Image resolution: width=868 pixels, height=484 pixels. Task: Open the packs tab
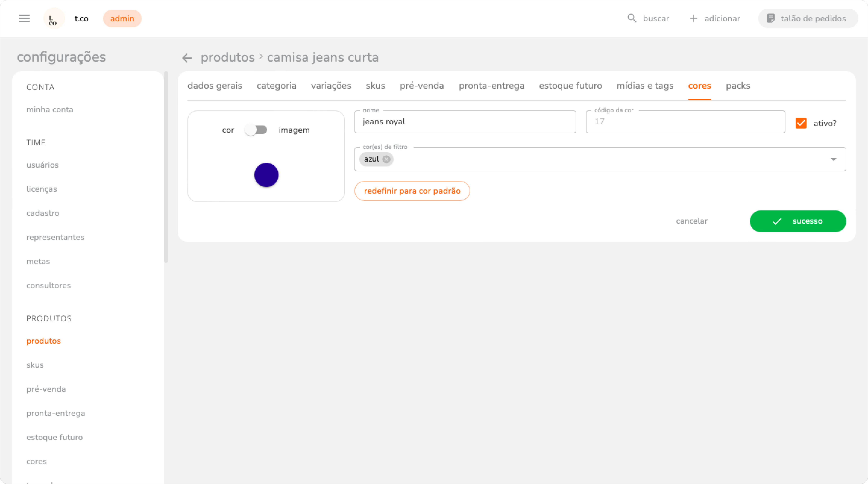click(x=738, y=86)
